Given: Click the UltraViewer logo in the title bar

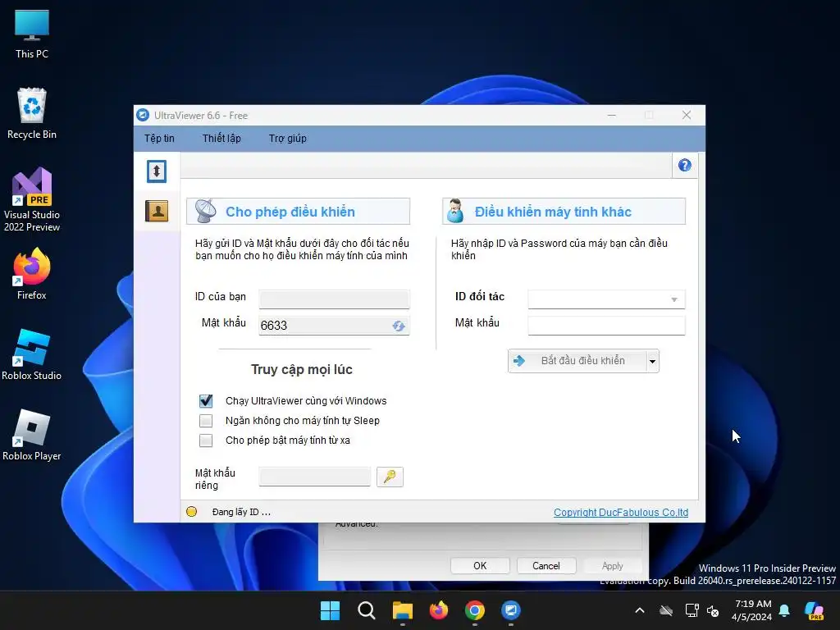Looking at the screenshot, I should [143, 115].
